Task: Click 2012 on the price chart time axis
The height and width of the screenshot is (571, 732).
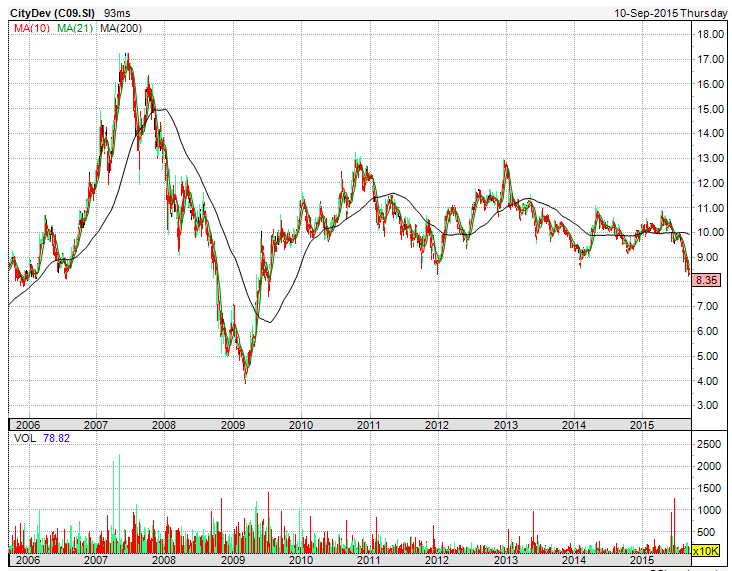Action: [x=436, y=424]
